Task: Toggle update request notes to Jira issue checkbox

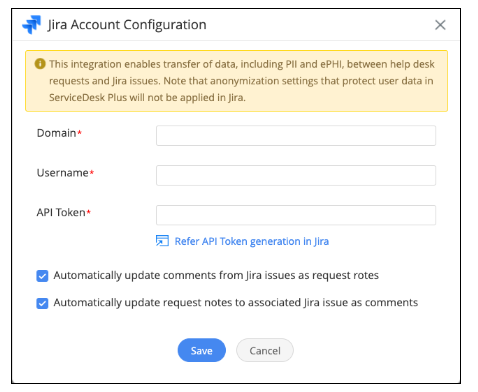Action: (42, 303)
